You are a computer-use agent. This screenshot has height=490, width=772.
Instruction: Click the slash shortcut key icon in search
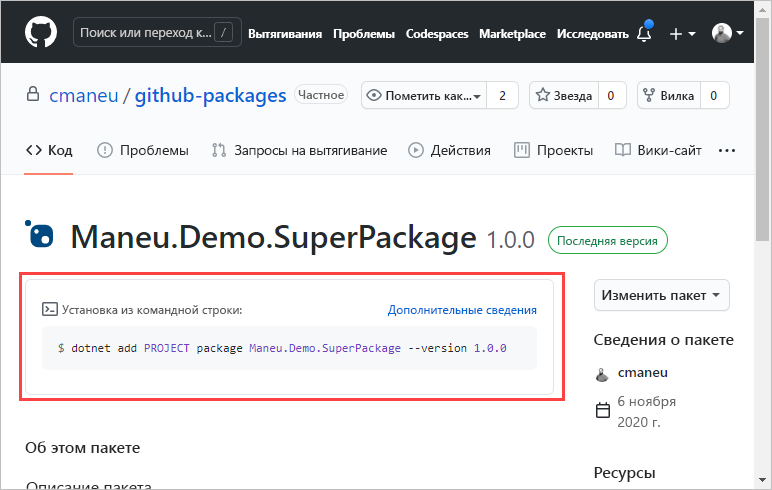click(x=224, y=33)
